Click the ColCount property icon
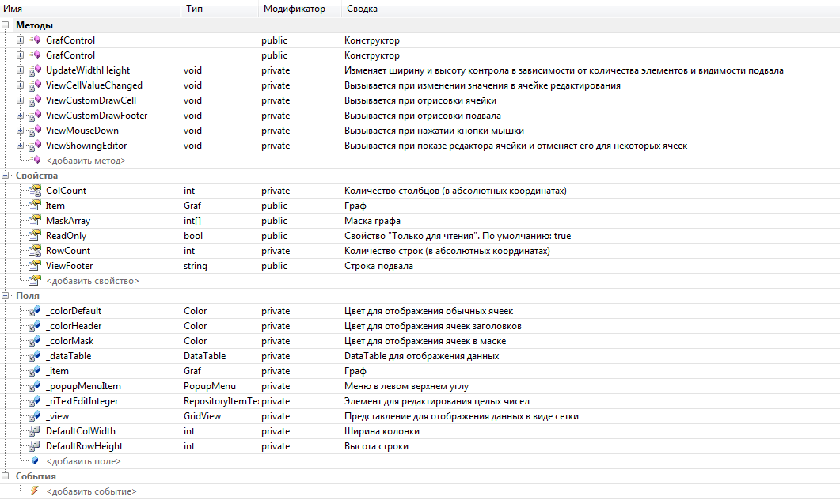 (35, 190)
